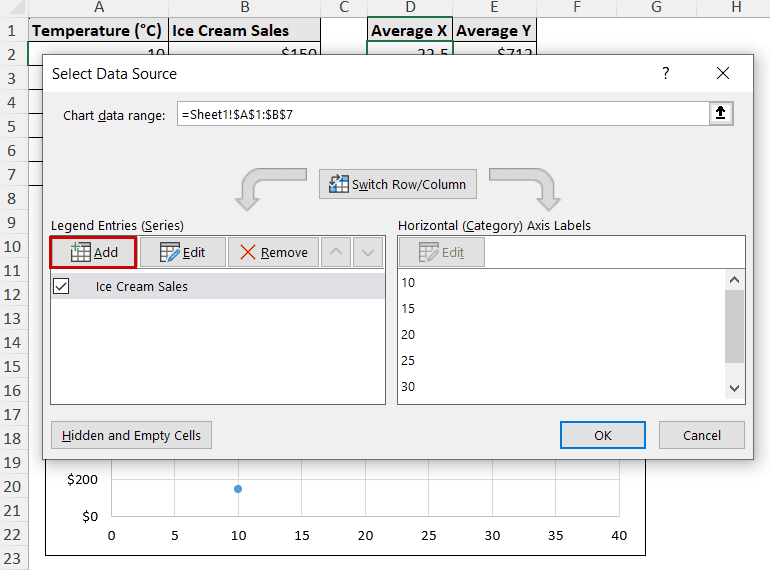Confirm dialog with OK button
This screenshot has height=570, width=770.
click(603, 435)
